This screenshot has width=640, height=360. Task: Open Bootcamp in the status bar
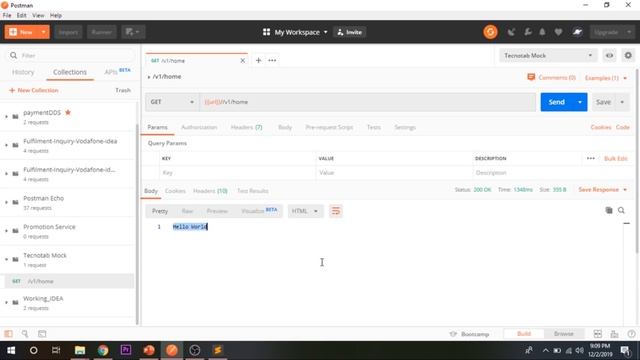pos(469,334)
